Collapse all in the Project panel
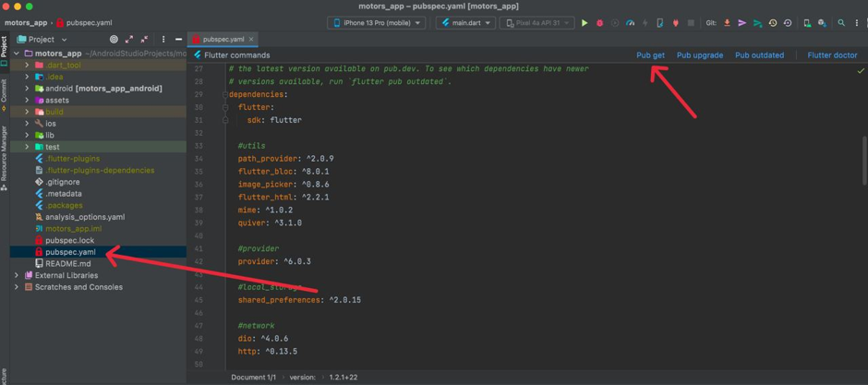Viewport: 868px width, 385px height. point(144,40)
